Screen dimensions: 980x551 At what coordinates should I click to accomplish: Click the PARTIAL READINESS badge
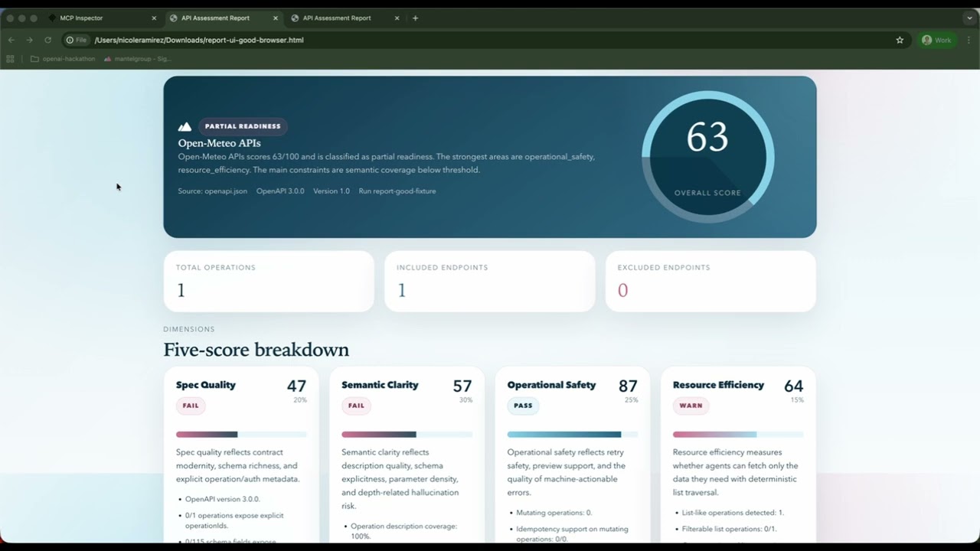click(243, 126)
